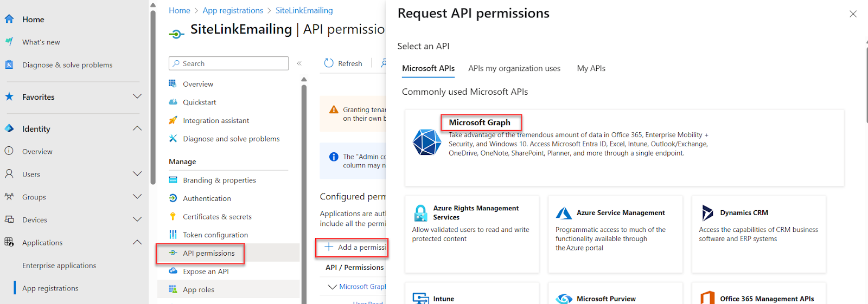Click the blue info icon in banner
Image resolution: width=868 pixels, height=304 pixels.
pos(334,157)
